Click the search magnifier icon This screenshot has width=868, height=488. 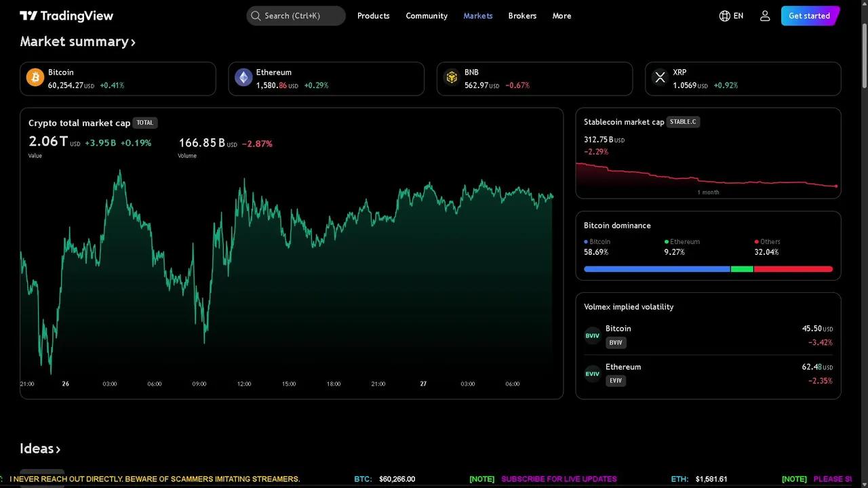256,16
